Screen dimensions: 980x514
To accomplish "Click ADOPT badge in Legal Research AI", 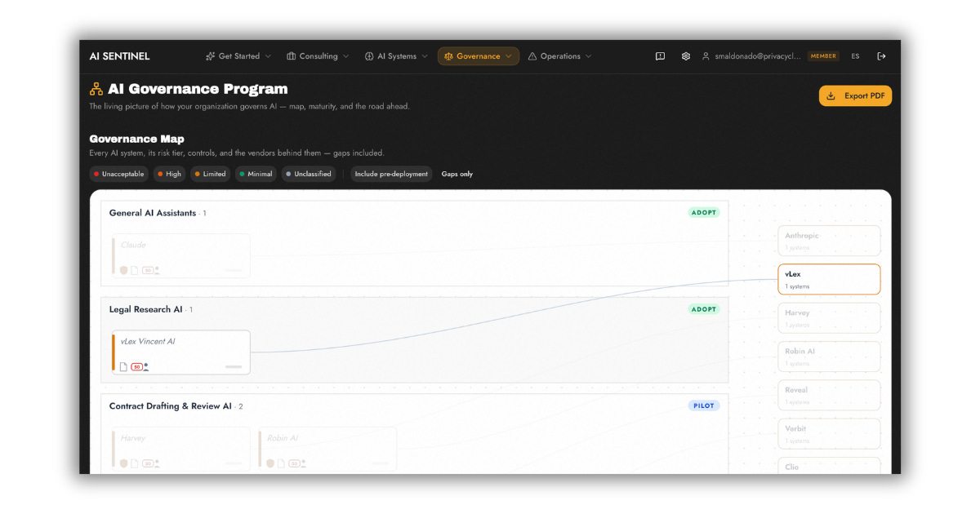I will click(x=703, y=309).
